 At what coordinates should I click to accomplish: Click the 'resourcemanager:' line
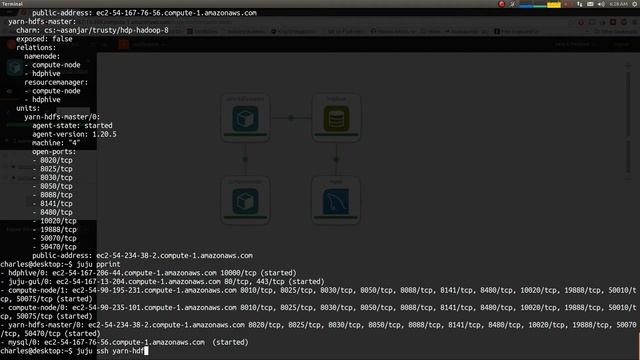pyautogui.click(x=56, y=82)
